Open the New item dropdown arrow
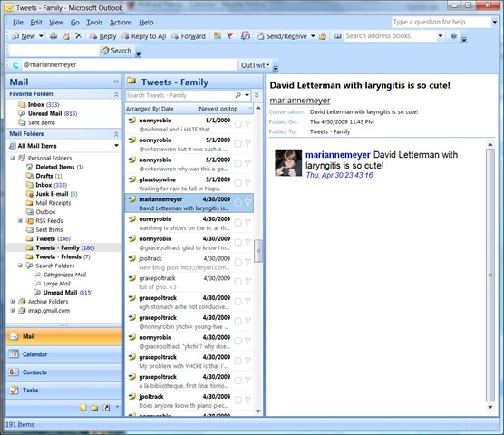Image resolution: width=504 pixels, height=435 pixels. click(x=41, y=36)
